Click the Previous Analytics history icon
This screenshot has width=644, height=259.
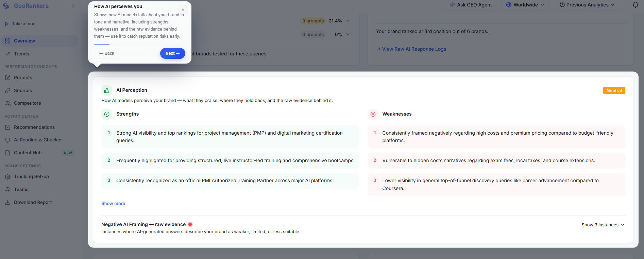[x=562, y=5]
